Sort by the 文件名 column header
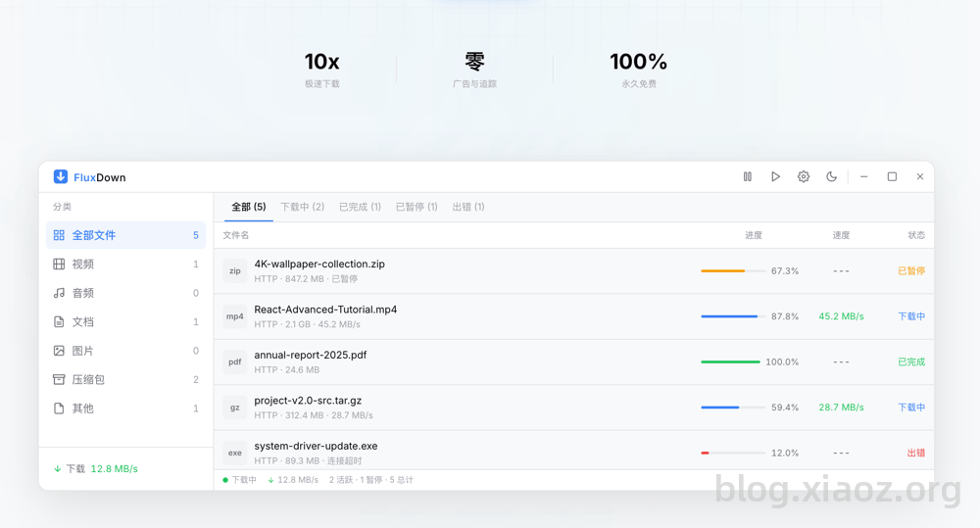Image resolution: width=980 pixels, height=528 pixels. coord(235,235)
